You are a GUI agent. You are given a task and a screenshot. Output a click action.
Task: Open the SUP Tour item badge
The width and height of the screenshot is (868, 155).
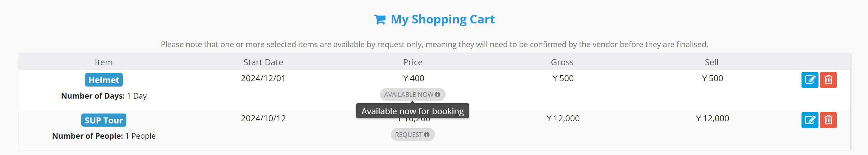pyautogui.click(x=104, y=120)
